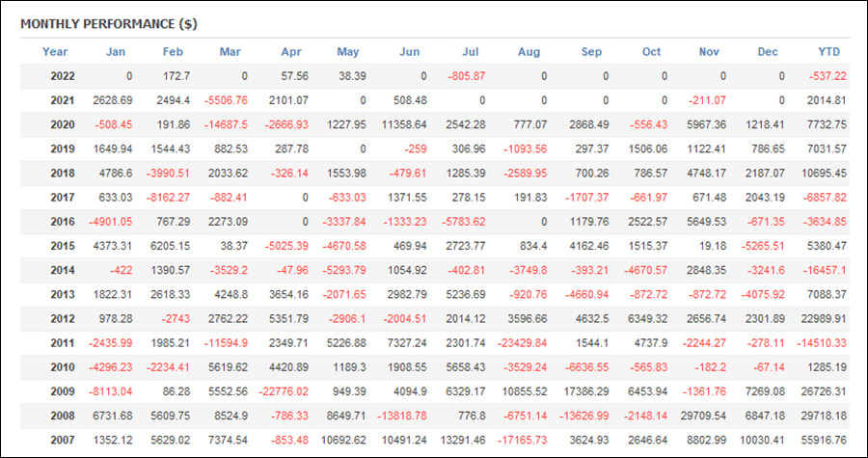The image size is (868, 458).
Task: Click the 2012 YTD value 22989.91
Action: pyautogui.click(x=824, y=319)
